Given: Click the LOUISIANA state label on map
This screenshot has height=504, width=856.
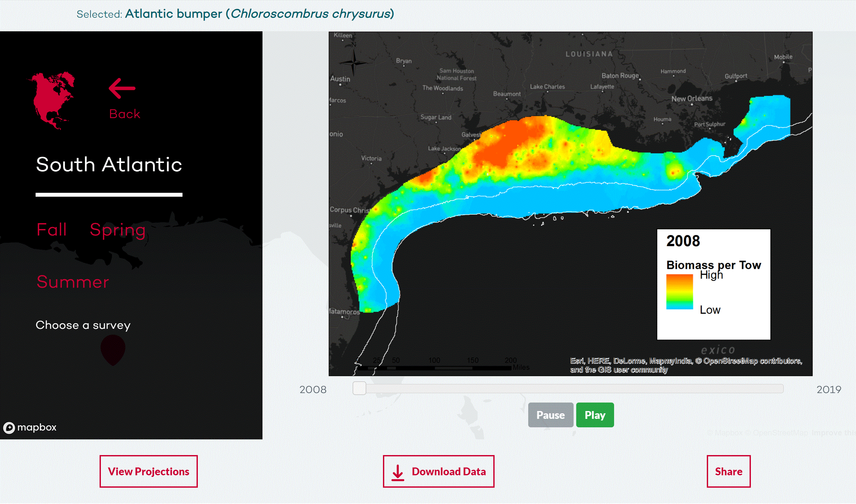Looking at the screenshot, I should pyautogui.click(x=589, y=54).
